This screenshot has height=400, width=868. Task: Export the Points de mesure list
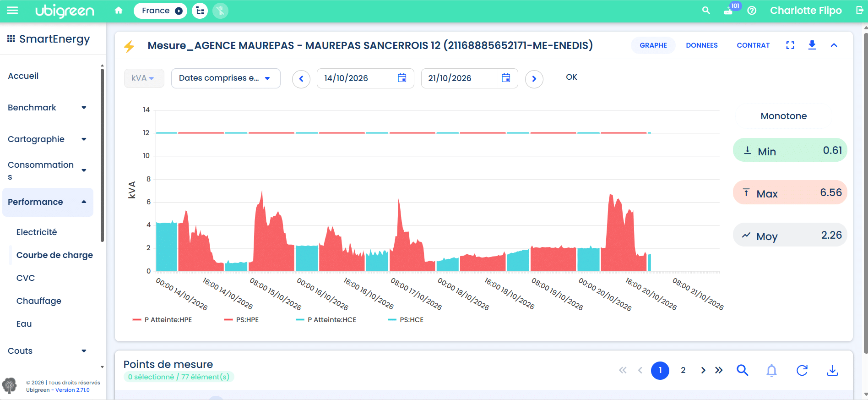[832, 370]
